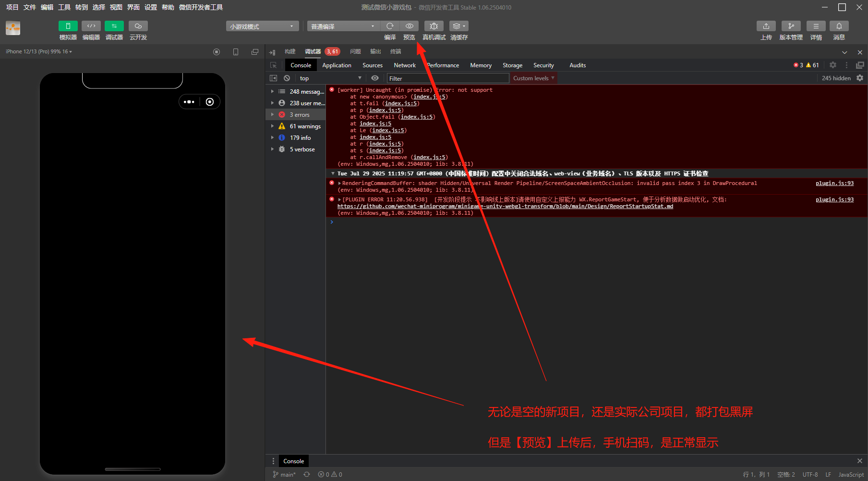Open console settings gear beside 245 hidden
The image size is (868, 481).
coord(860,78)
